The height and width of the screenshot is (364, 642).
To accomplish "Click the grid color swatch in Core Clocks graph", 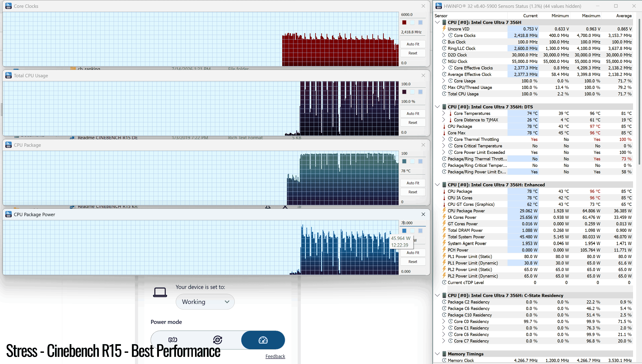I will 420,22.
